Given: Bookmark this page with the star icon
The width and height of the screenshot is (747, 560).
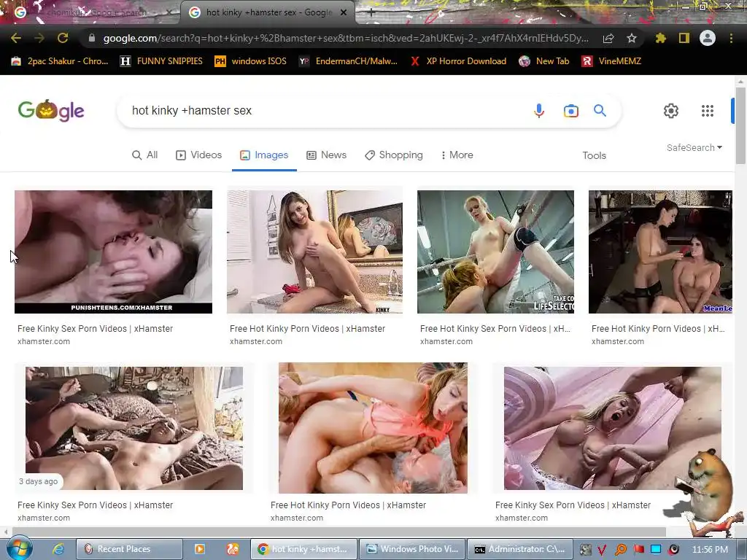Looking at the screenshot, I should tap(632, 38).
